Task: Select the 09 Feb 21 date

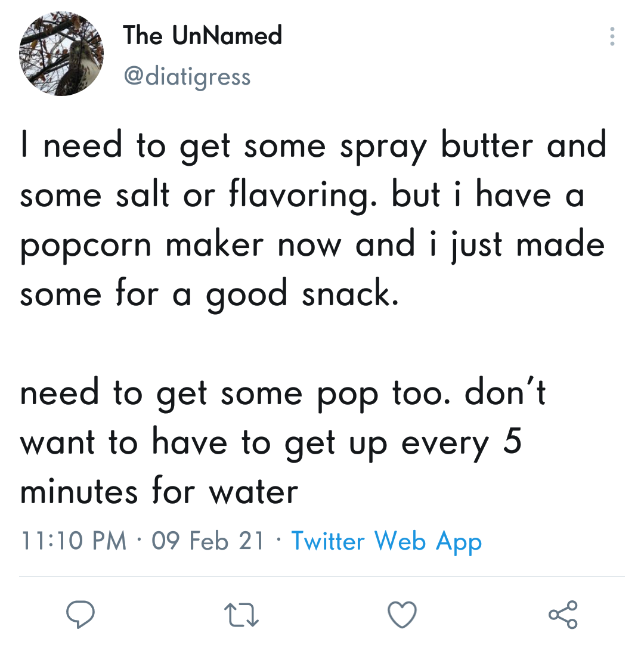Action: point(208,541)
